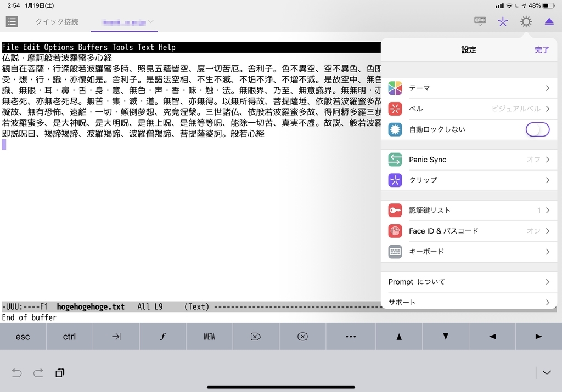Click the title line 仏説・摩訶般若波羅蜜多心経
The width and height of the screenshot is (562, 392).
click(x=57, y=58)
